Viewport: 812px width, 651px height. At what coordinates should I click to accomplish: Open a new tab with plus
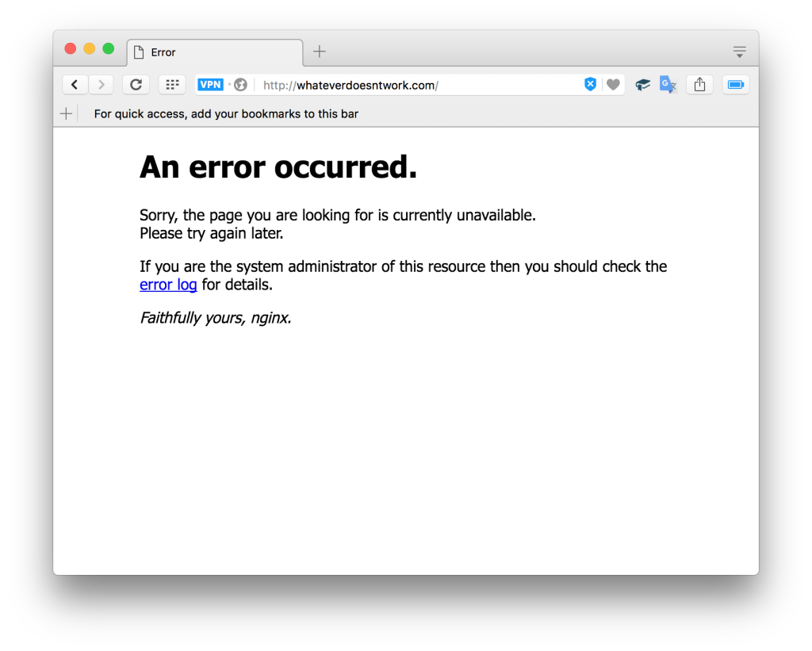coord(320,52)
